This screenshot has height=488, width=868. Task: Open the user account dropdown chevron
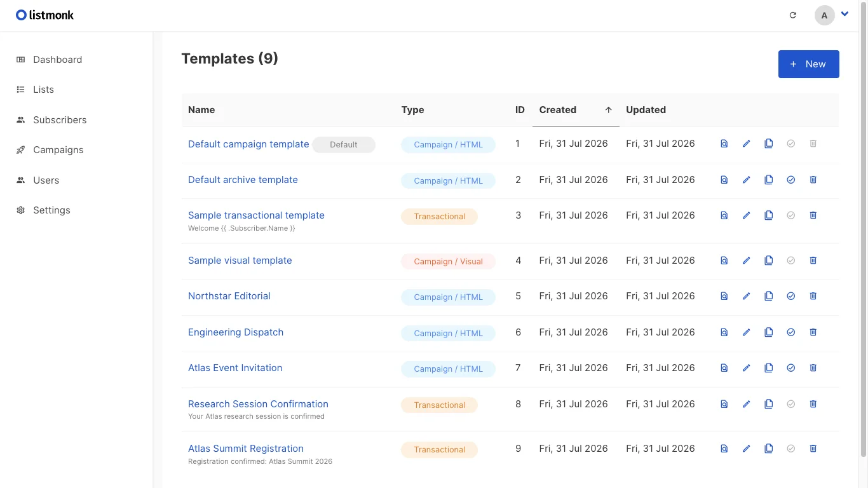point(844,14)
